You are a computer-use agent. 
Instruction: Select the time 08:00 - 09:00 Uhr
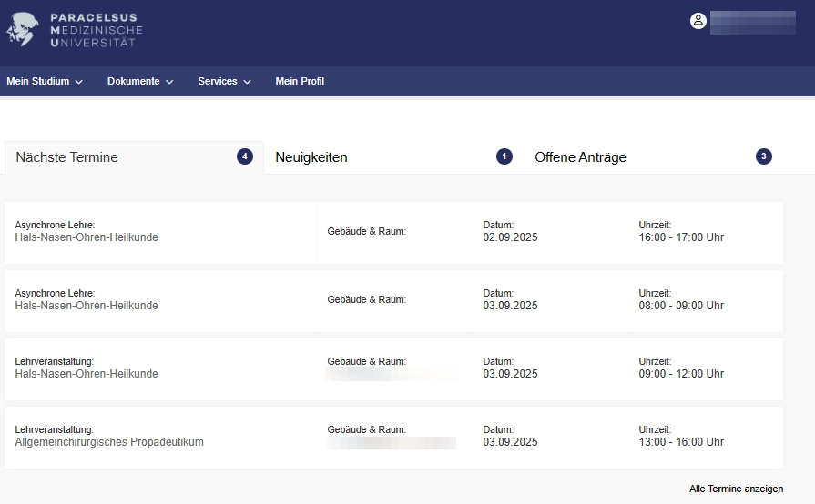(x=681, y=306)
